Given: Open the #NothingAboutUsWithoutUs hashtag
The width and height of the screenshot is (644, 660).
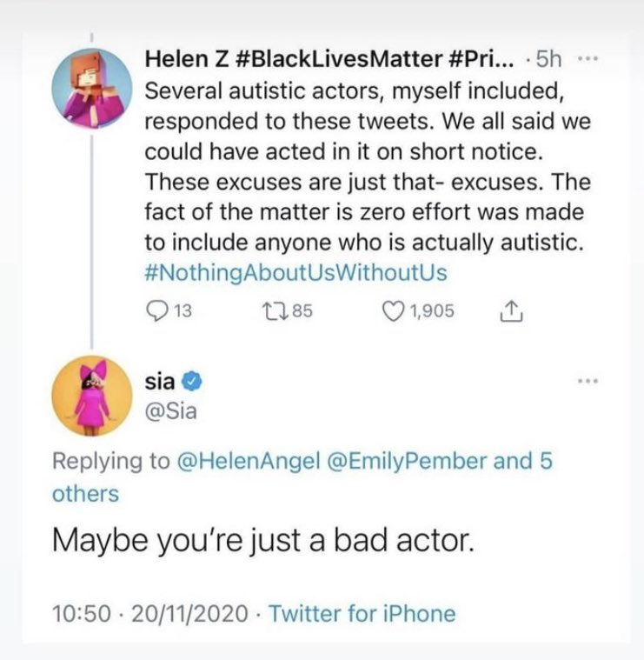Looking at the screenshot, I should click(x=294, y=272).
